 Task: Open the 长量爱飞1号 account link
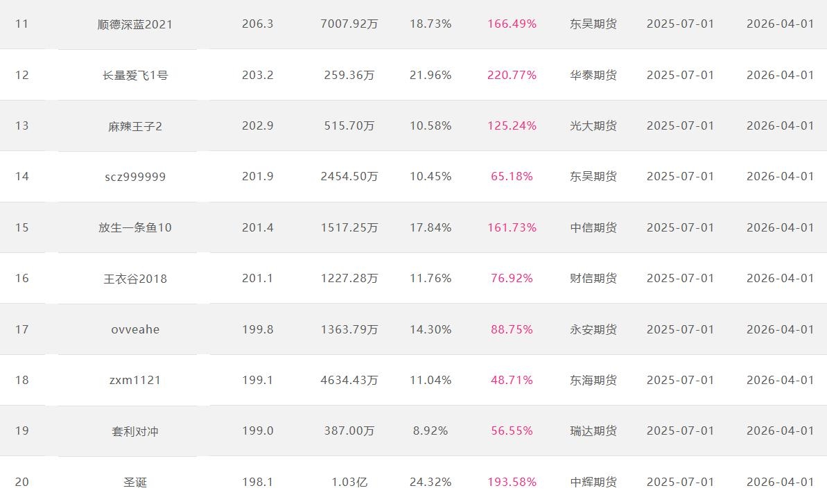point(135,75)
